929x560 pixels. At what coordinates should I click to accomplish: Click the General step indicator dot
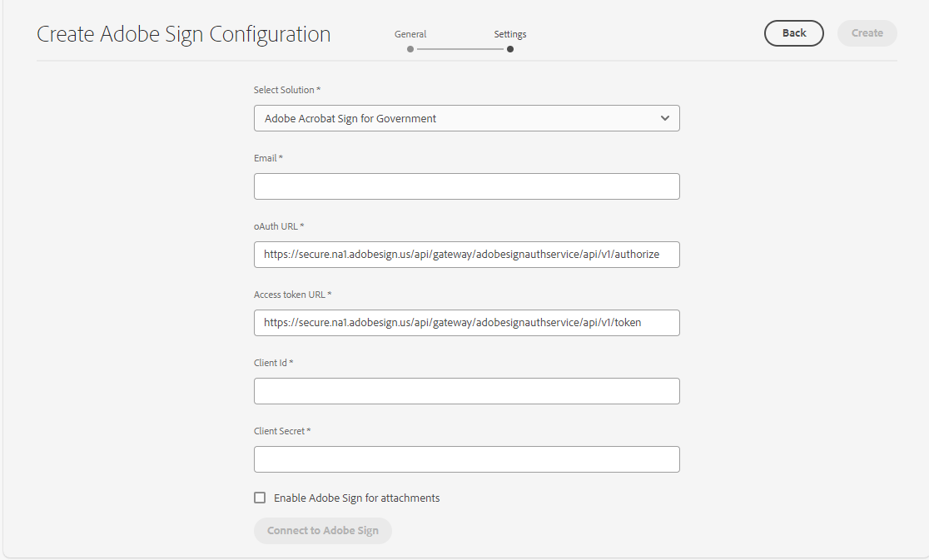tap(410, 49)
